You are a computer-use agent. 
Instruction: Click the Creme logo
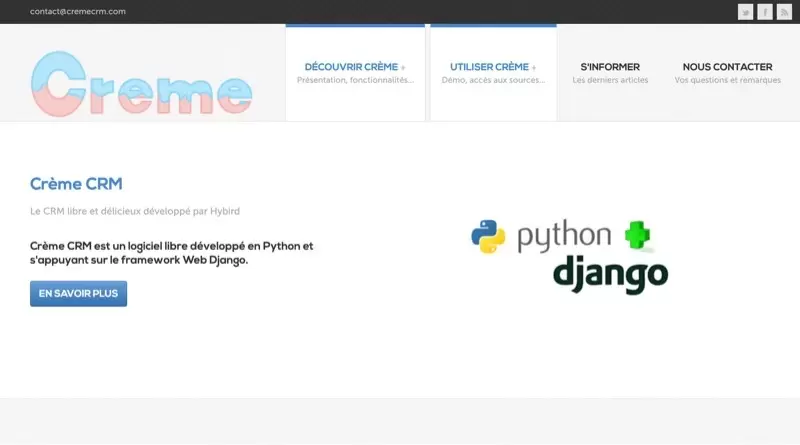(141, 84)
